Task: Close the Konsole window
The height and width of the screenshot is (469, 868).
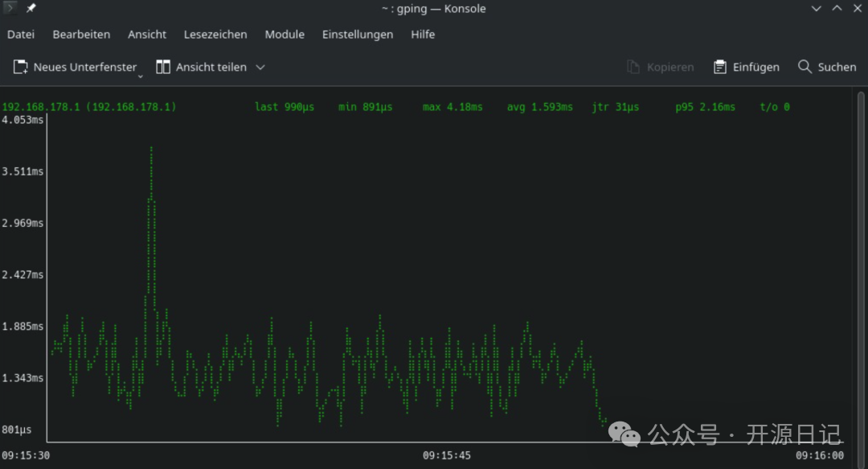Action: 858,8
